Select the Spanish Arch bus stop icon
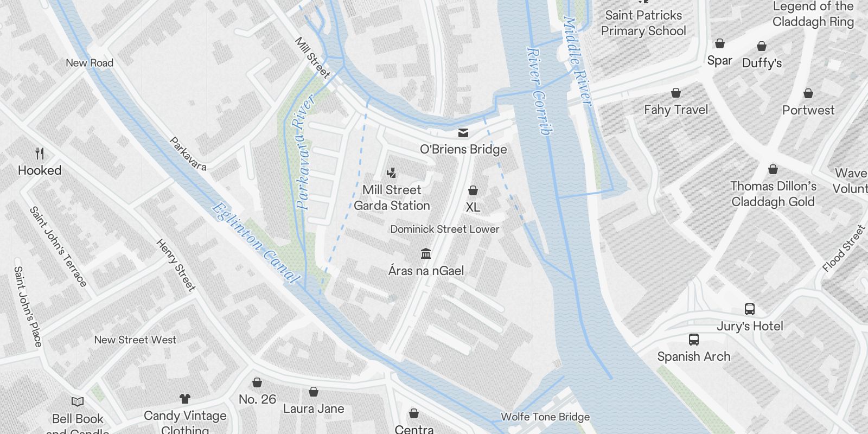The width and height of the screenshot is (868, 434). pyautogui.click(x=693, y=340)
